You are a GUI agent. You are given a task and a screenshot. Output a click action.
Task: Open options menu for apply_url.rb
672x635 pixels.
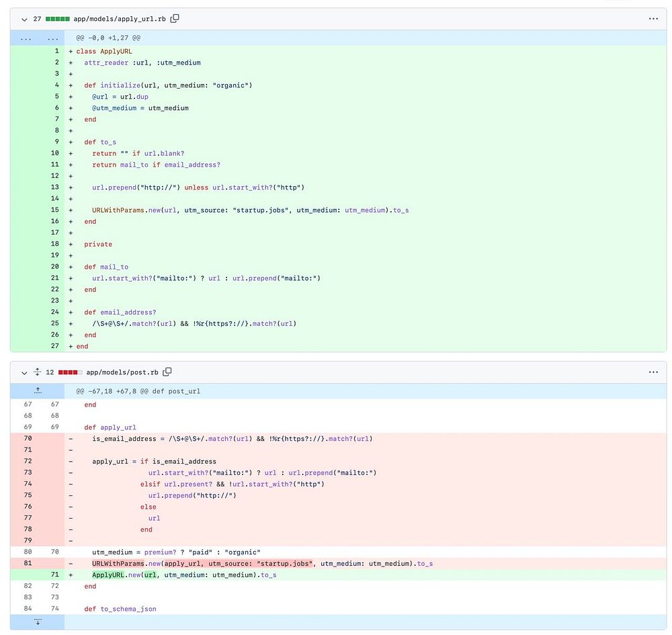[653, 18]
